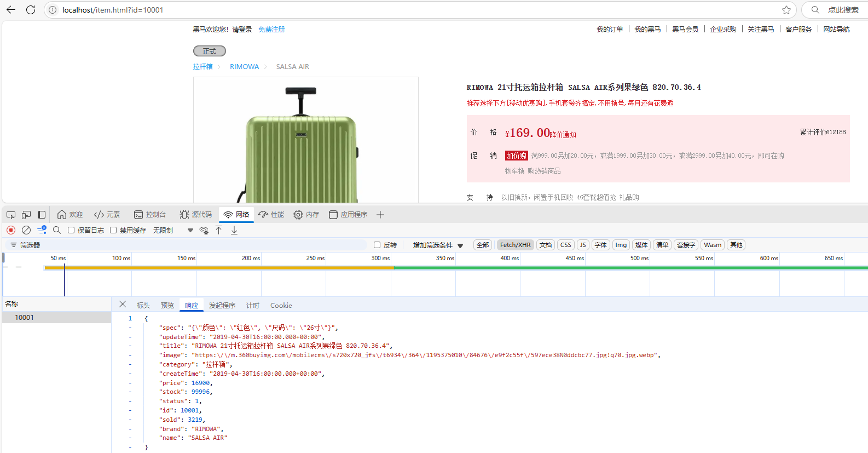Toggle the 媒体 request filter
868x453 pixels.
click(x=641, y=245)
